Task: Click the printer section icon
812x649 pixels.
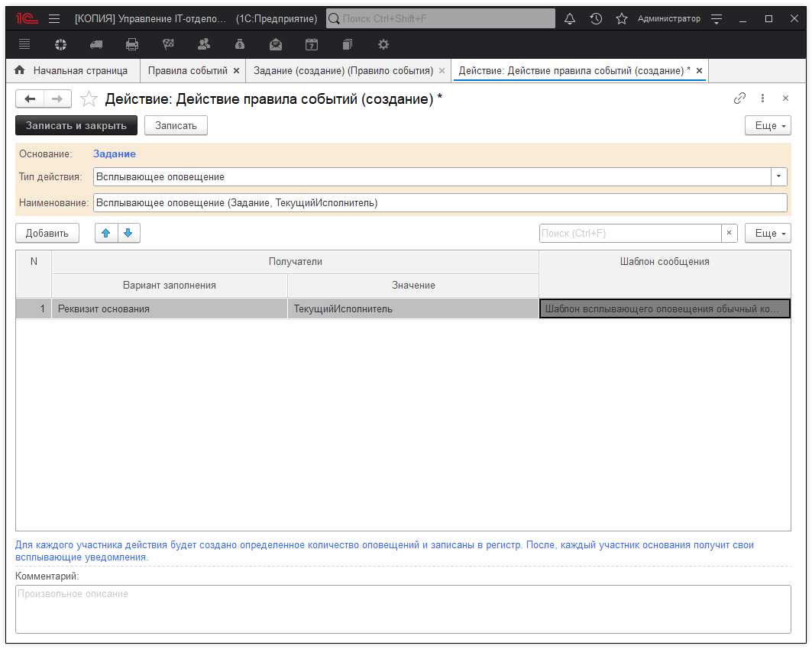Action: [132, 44]
